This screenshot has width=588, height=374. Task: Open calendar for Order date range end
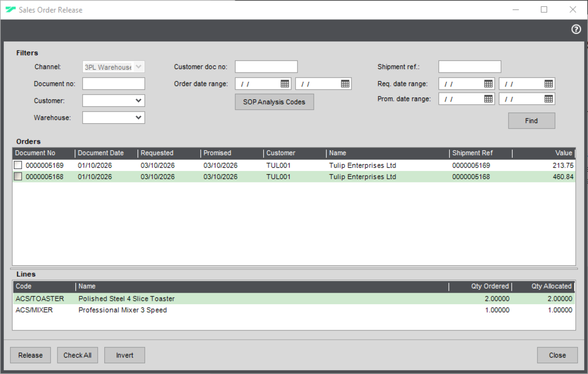(x=345, y=84)
